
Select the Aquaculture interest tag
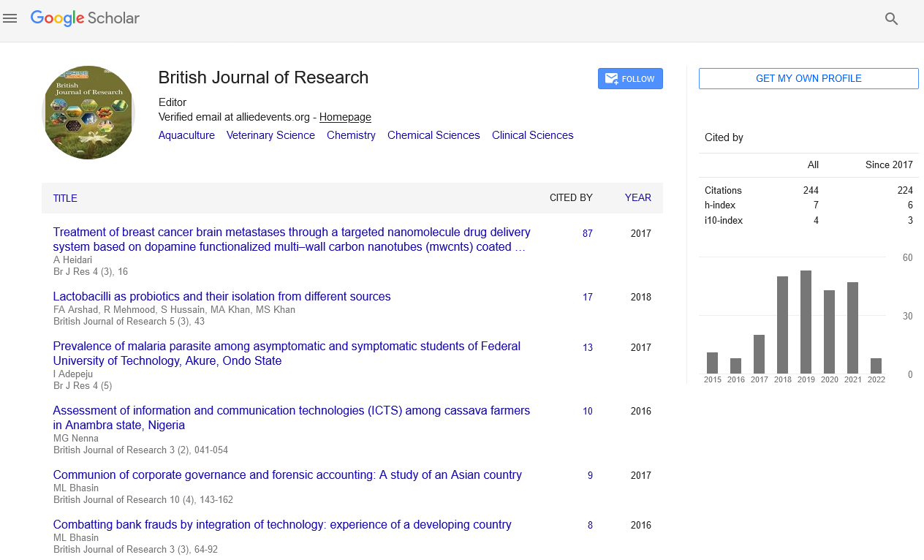point(186,135)
